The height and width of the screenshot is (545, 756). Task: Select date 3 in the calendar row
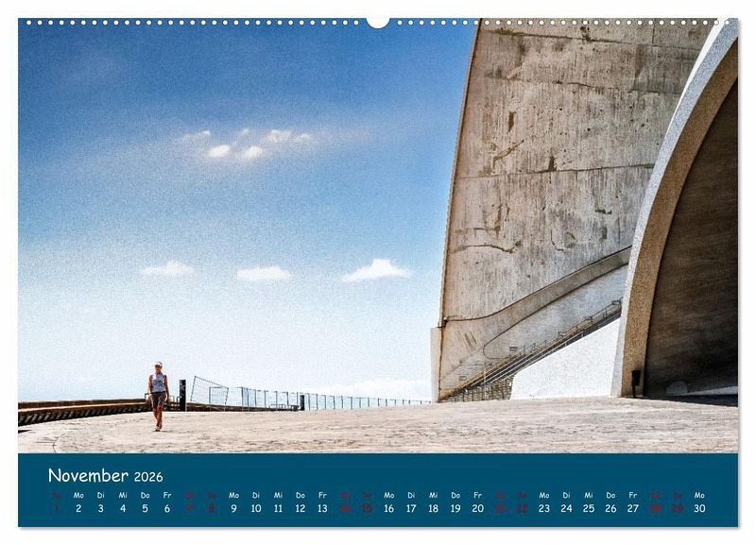coord(101,508)
